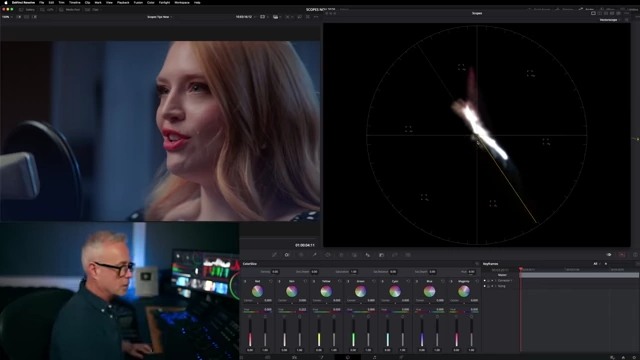Screen dimensions: 640x360
Task: Switch to the Color page icon
Action: point(348,357)
